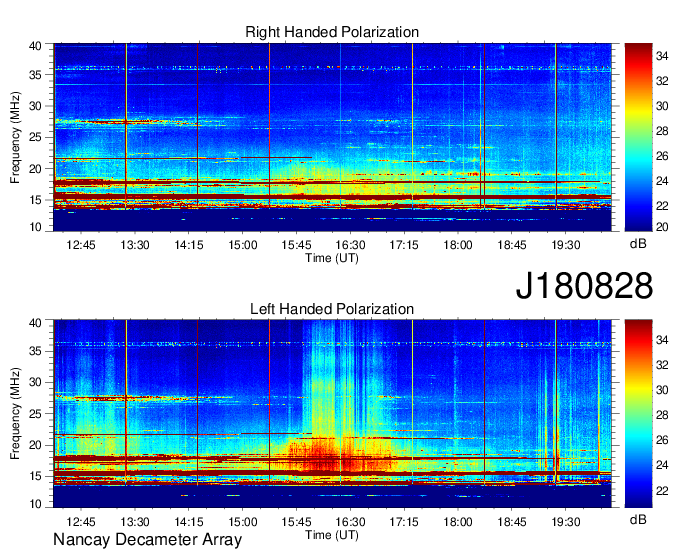Click the 10 MHz tick of Left Handed plot
This screenshot has height=552, width=680.
pyautogui.click(x=35, y=503)
